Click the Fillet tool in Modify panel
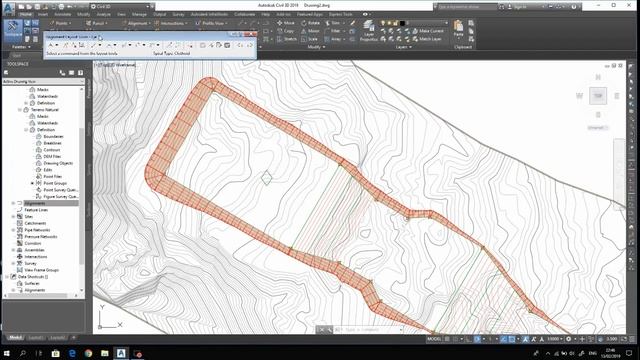Image resolution: width=640 pixels, height=360 pixels. pos(332,31)
